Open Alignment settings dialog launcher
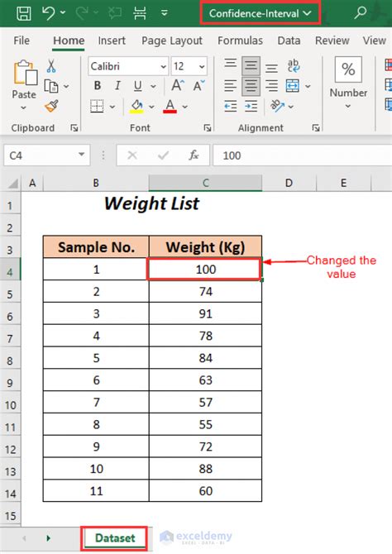This screenshot has height=554, width=392. pos(316,128)
